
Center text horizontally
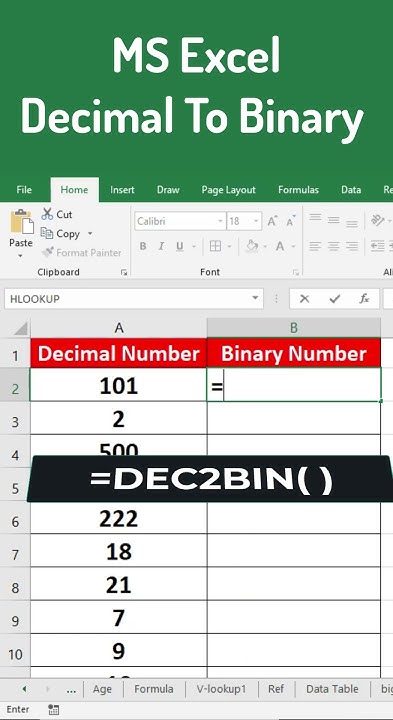[333, 246]
